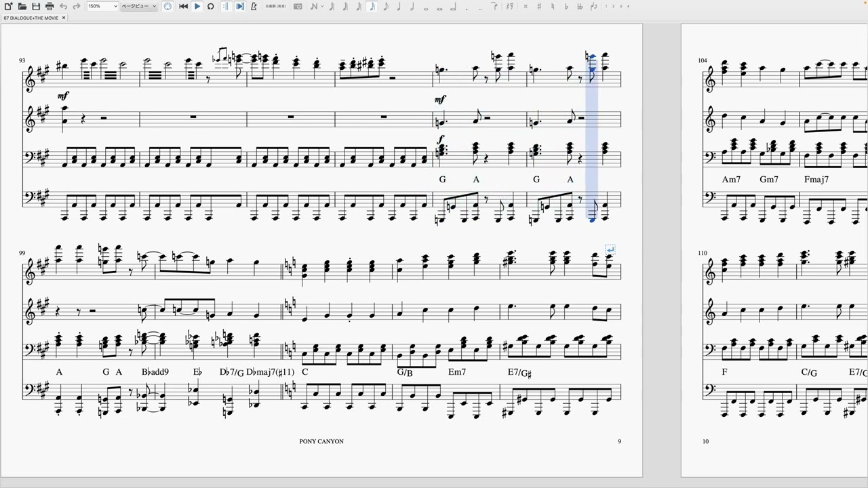Add a tie with the tie icon

[494, 6]
